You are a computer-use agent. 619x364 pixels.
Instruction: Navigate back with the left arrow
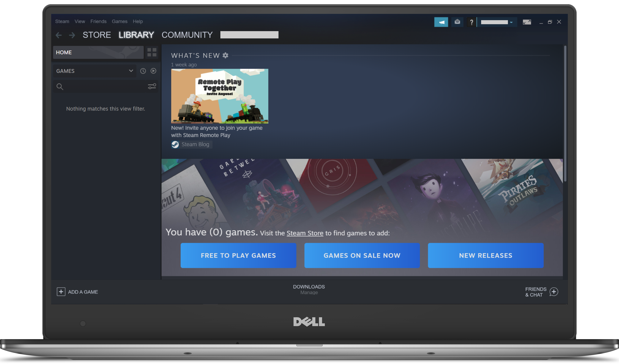tap(58, 35)
